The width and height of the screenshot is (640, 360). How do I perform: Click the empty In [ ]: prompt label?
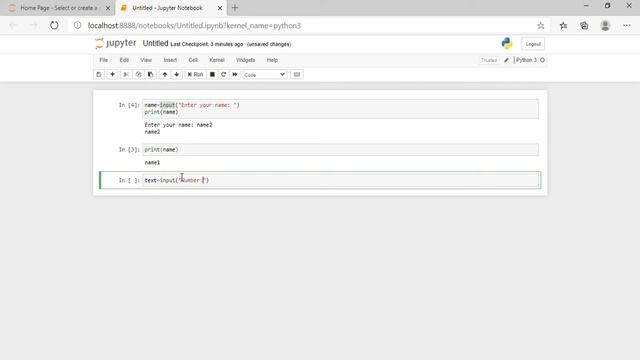pyautogui.click(x=129, y=180)
